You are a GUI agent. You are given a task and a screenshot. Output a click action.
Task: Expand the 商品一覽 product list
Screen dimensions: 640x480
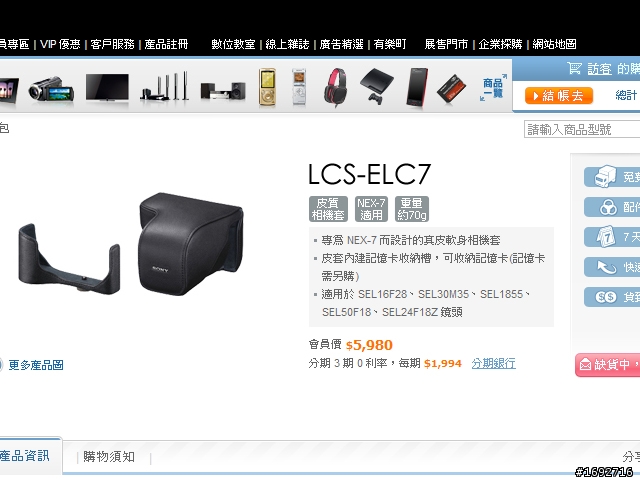(493, 88)
